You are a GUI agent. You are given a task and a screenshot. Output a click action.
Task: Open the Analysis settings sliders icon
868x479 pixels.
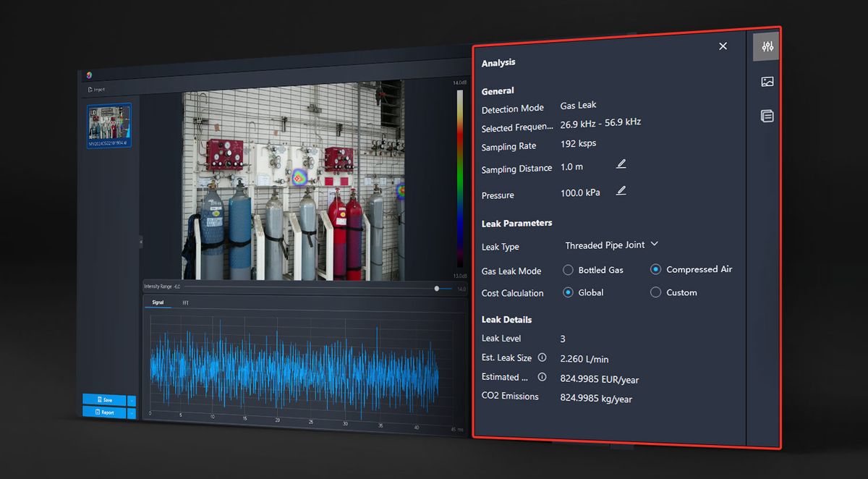767,47
